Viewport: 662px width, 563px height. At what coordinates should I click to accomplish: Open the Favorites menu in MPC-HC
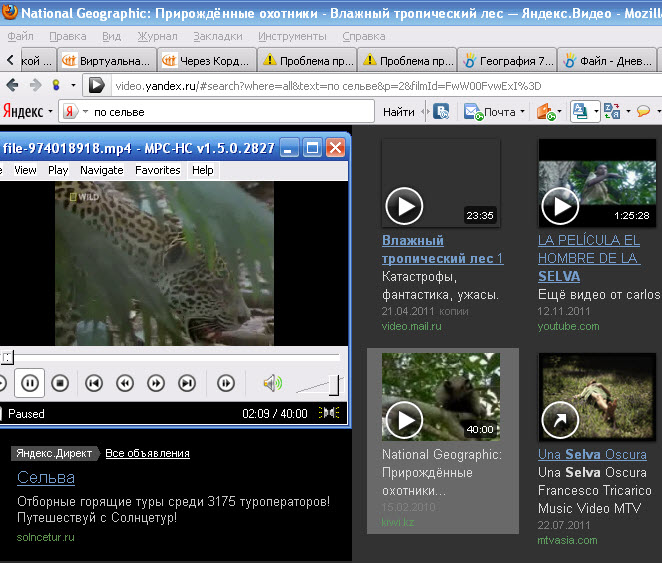[x=158, y=170]
